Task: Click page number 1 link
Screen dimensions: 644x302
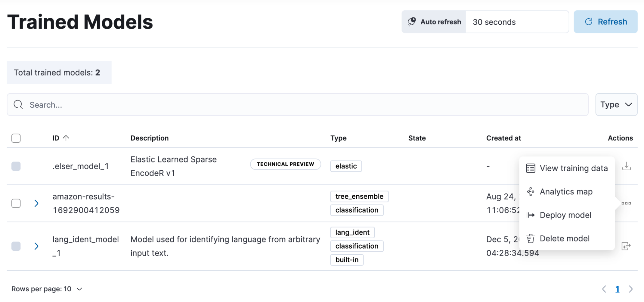Action: (617, 289)
